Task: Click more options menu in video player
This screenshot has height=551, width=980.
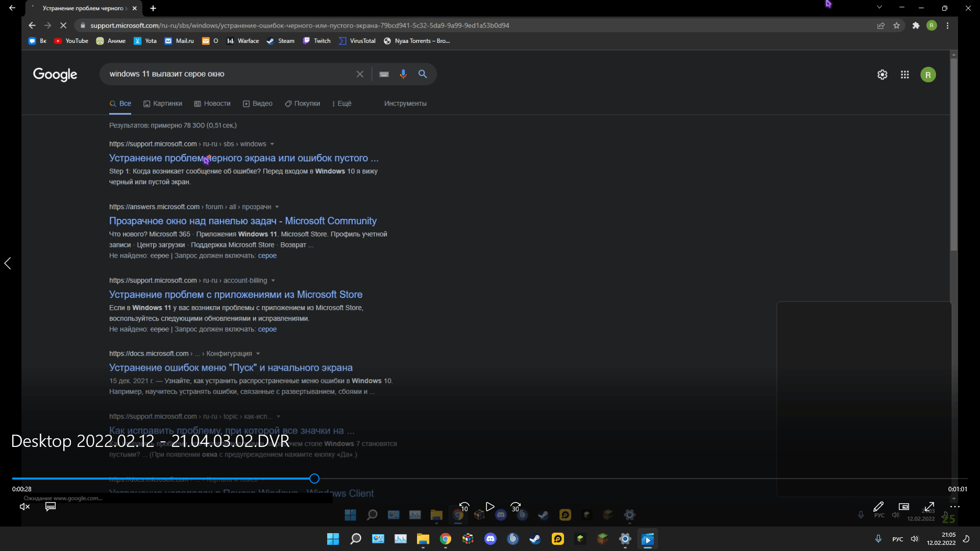Action: pos(954,507)
